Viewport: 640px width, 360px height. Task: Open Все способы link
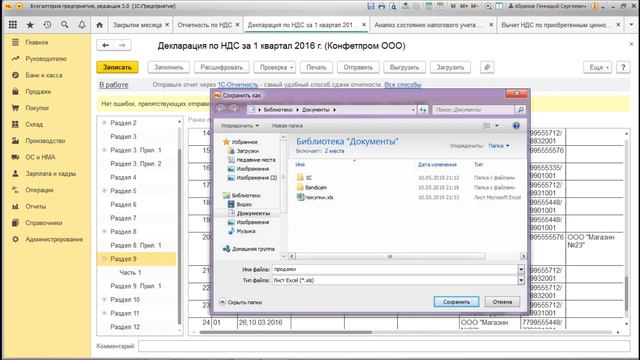402,85
